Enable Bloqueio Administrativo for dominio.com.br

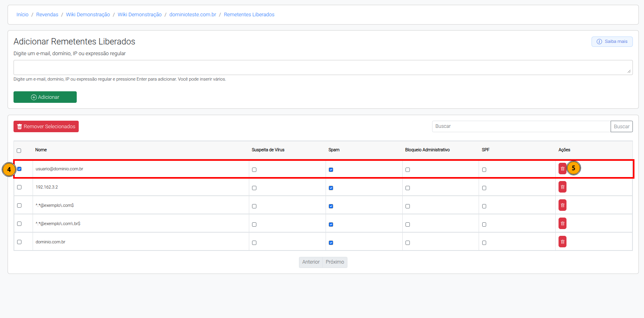coord(407,243)
